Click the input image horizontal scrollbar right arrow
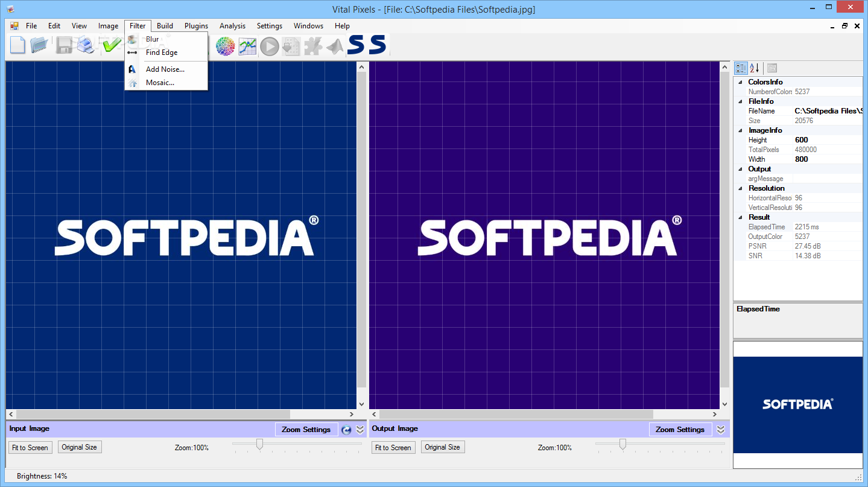868x487 pixels. click(352, 415)
